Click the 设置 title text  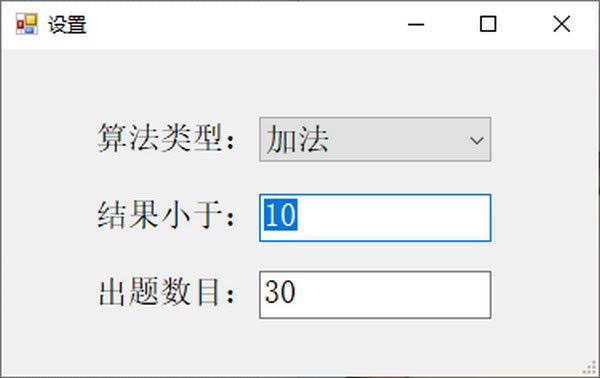click(67, 25)
